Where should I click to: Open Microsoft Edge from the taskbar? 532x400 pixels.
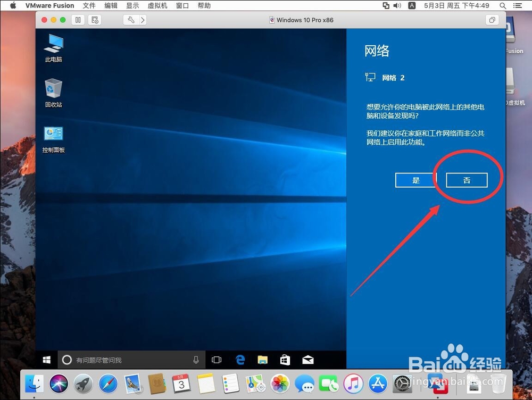click(240, 360)
